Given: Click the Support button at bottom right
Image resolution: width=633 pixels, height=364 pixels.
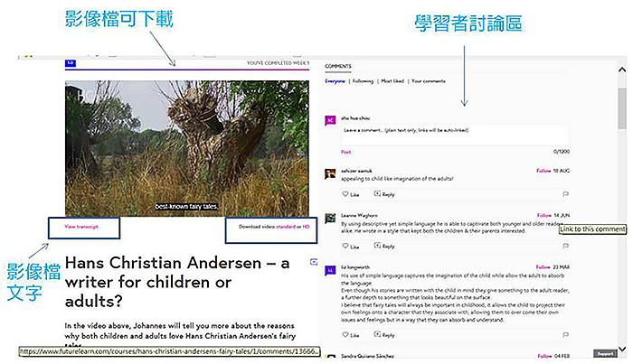Looking at the screenshot, I should 605,353.
